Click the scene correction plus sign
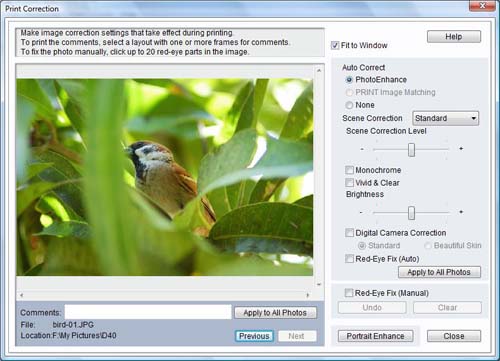Viewport: 500px width, 361px height. coord(461,148)
